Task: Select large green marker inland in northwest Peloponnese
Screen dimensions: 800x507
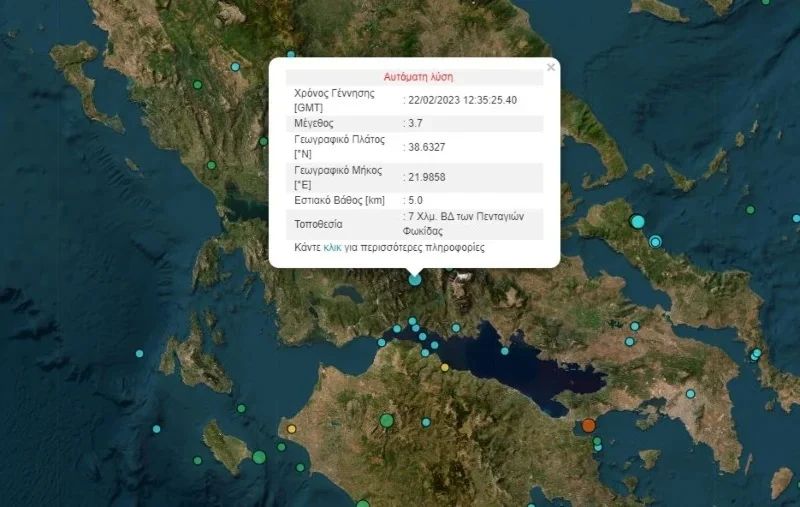Action: click(x=387, y=420)
